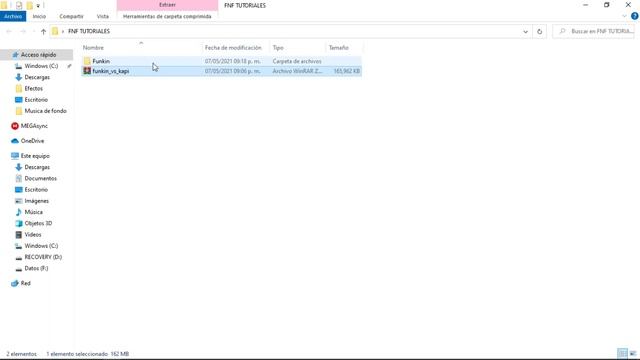Viewport: 640px width, 360px height.
Task: Open the Help question mark icon
Action: pyautogui.click(x=635, y=16)
